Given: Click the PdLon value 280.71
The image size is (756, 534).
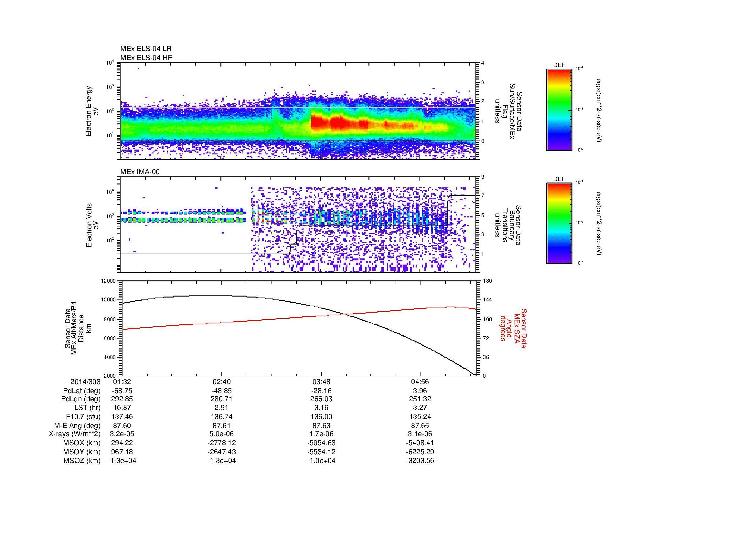Looking at the screenshot, I should pos(222,399).
